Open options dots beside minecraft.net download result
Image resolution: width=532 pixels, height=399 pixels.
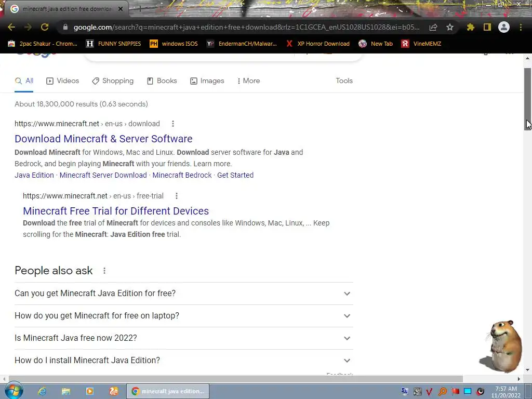coord(173,124)
